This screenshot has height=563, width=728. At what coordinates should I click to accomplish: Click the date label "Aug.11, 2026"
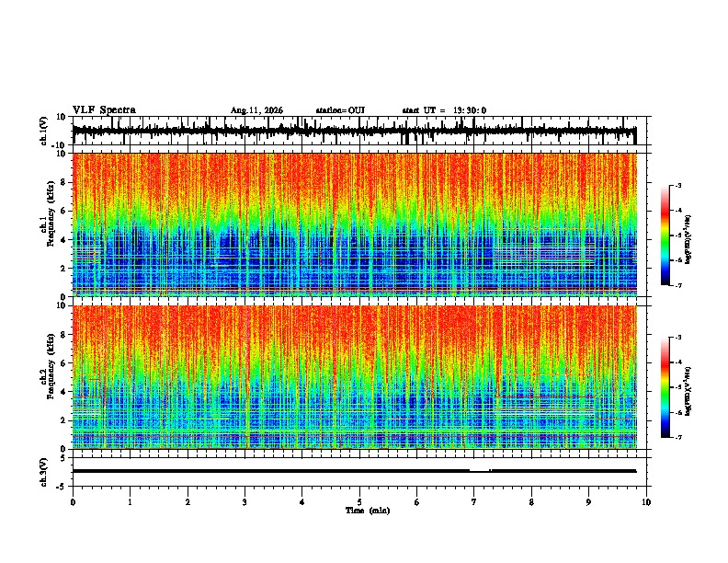[x=256, y=110]
